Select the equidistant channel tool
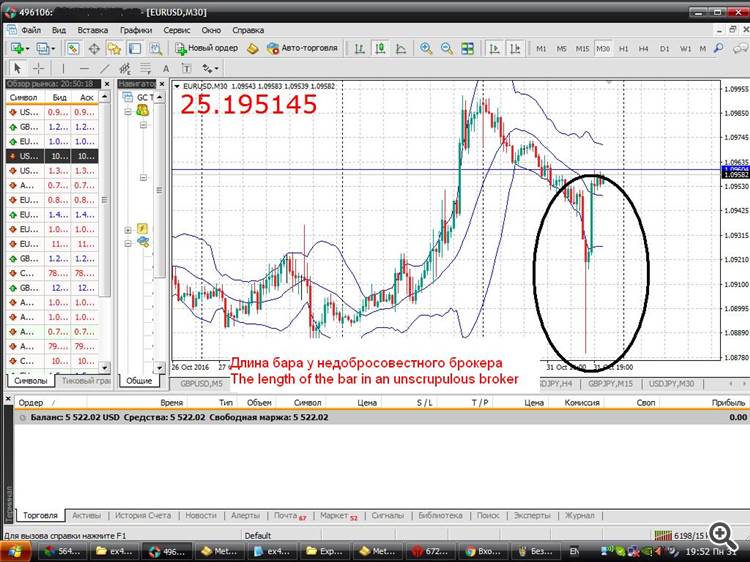The image size is (750, 562). pos(125,68)
